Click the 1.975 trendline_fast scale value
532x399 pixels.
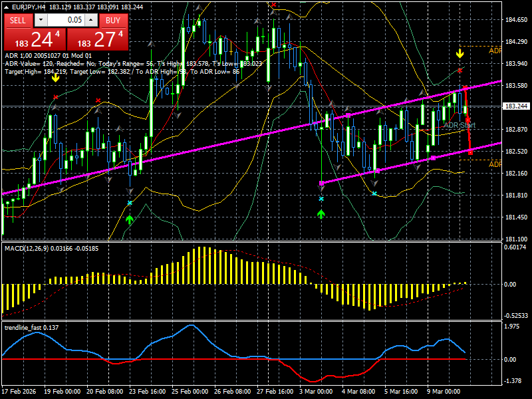tap(511, 327)
